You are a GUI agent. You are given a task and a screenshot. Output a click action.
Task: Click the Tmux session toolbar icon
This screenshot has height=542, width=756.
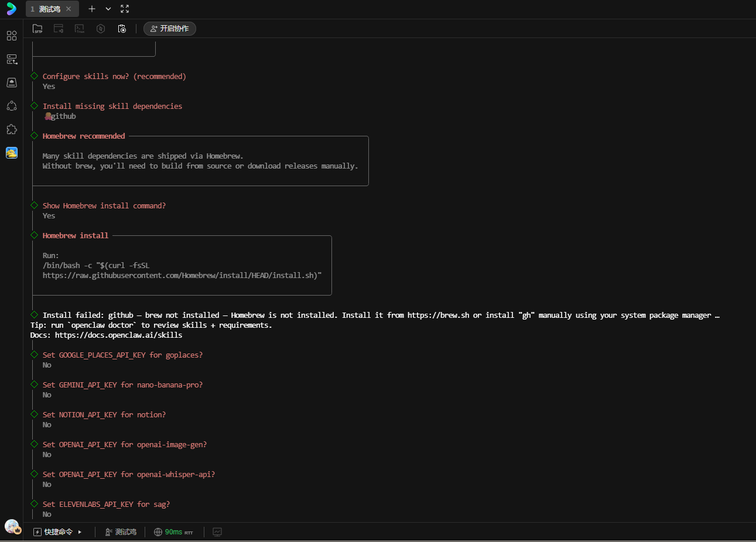click(x=80, y=29)
